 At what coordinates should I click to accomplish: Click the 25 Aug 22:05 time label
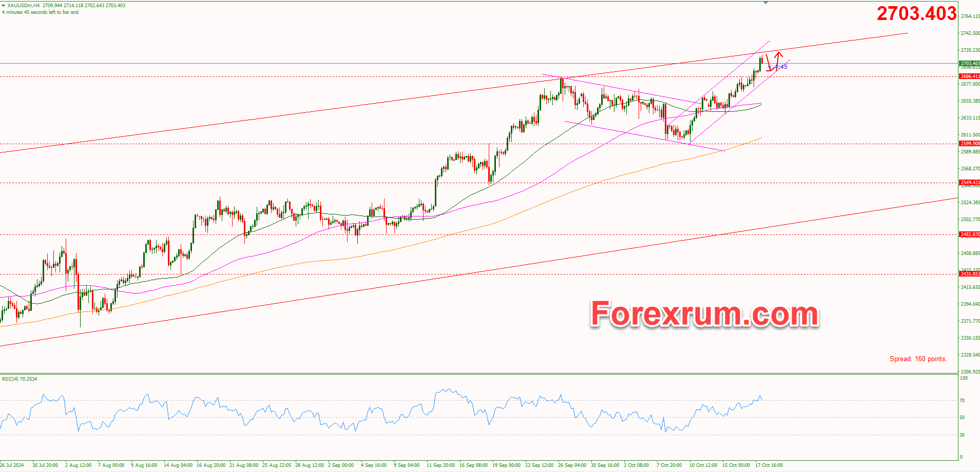(277, 465)
